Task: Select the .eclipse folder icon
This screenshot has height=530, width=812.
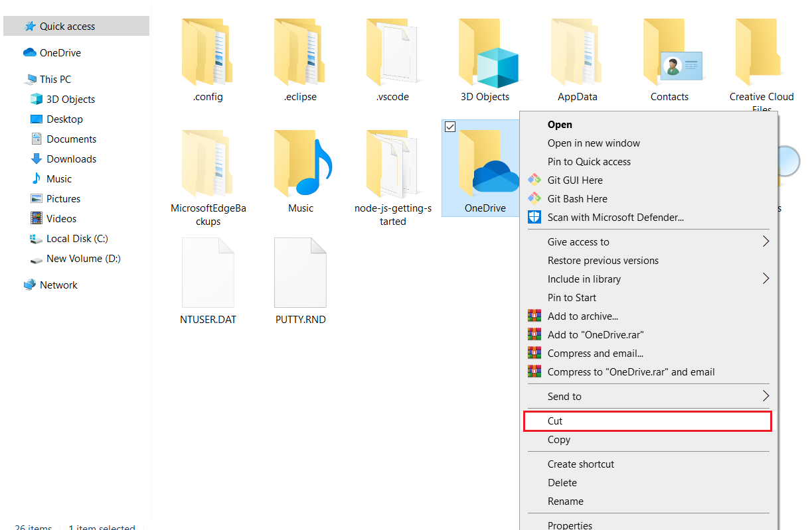Action: tap(300, 52)
